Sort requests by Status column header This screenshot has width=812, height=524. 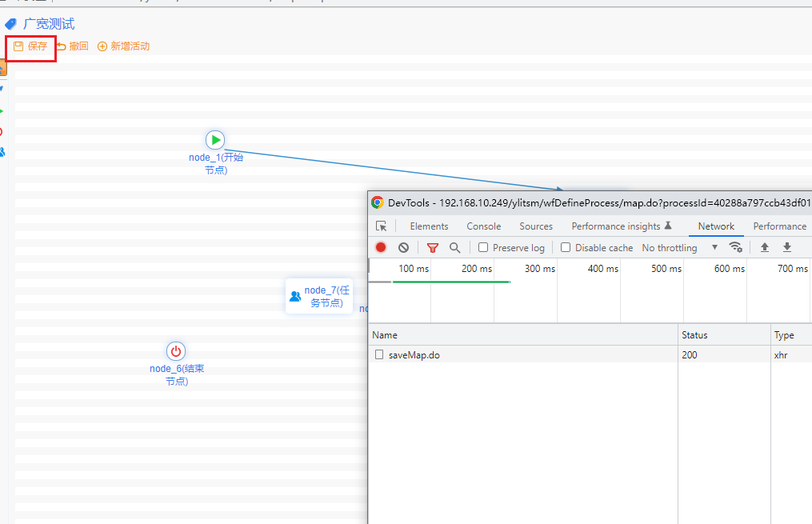click(724, 335)
